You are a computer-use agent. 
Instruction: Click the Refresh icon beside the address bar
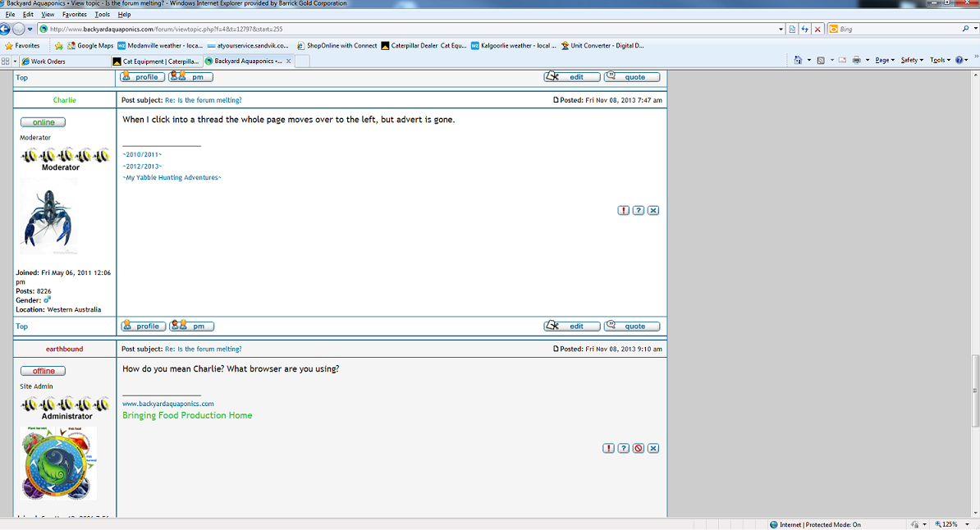(x=804, y=29)
